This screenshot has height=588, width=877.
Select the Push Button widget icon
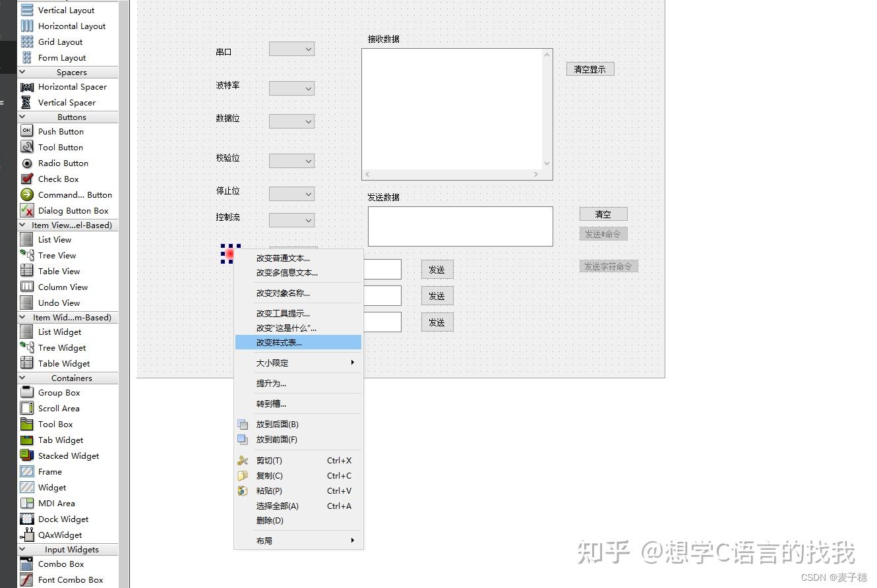(26, 131)
